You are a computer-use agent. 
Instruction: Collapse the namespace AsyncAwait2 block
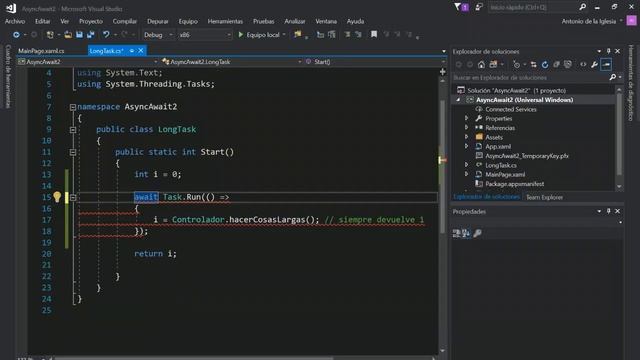(x=73, y=107)
